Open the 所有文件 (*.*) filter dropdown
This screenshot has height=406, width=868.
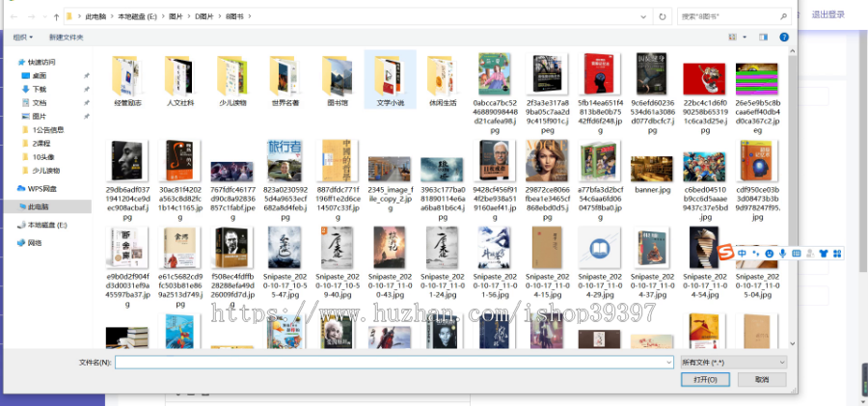click(x=734, y=363)
